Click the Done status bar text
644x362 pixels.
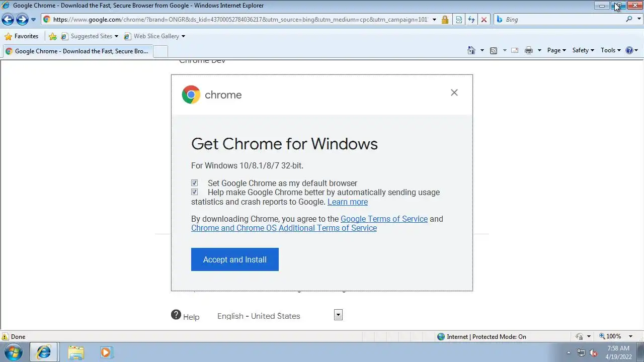coord(18,337)
